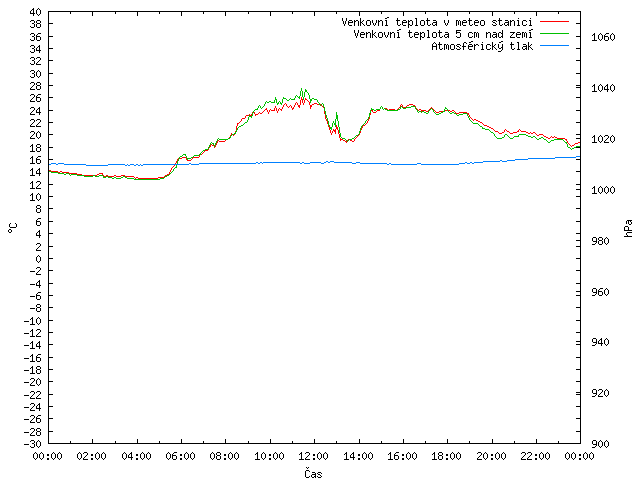Click the -30 temperature axis label
The image size is (640, 480).
coord(33,444)
